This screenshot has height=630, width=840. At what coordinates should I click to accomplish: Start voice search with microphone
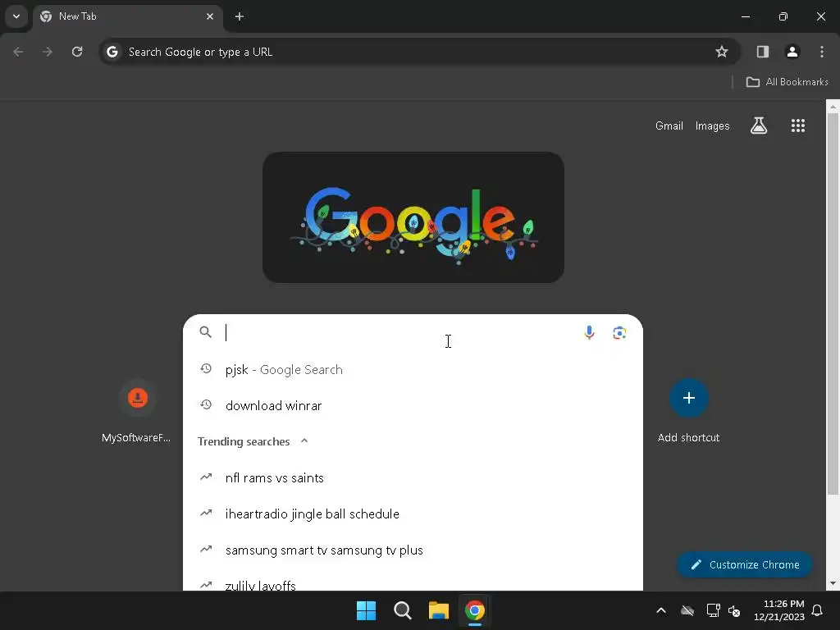coord(589,333)
